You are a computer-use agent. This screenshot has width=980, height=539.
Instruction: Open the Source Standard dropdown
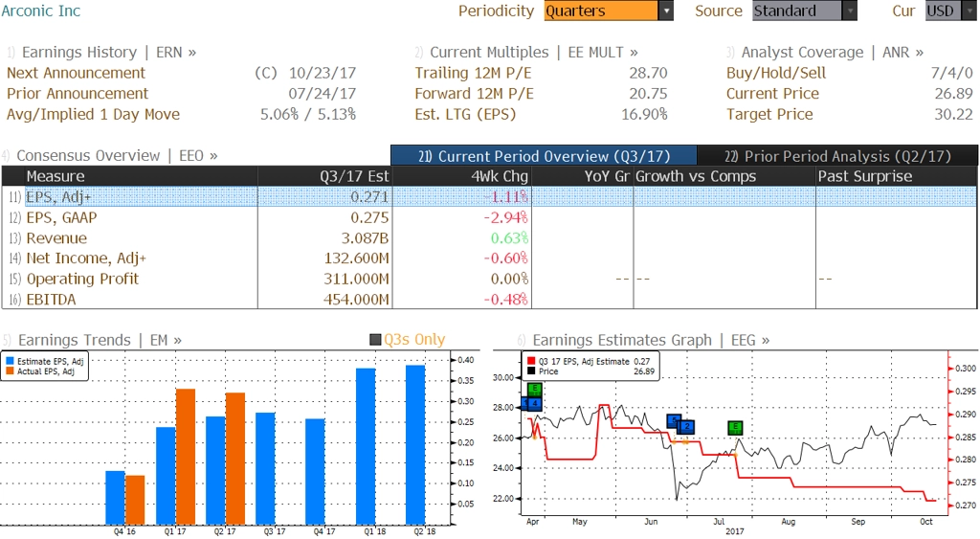click(x=804, y=11)
